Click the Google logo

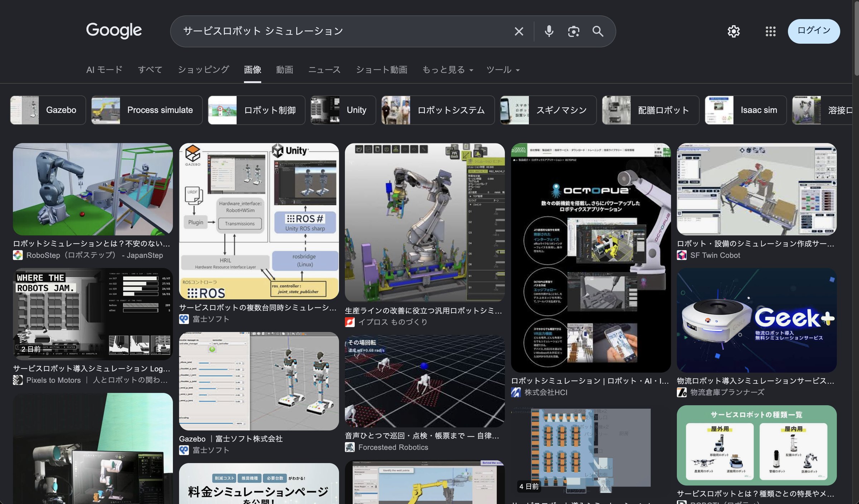click(x=114, y=31)
